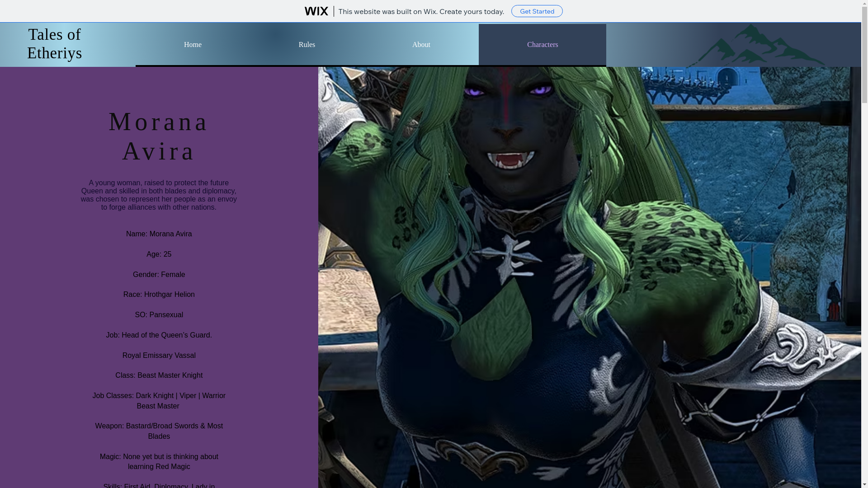Viewport: 868px width, 488px height.
Task: Click the 'Weapon: Bastard/Broad Swords' text
Action: (x=159, y=431)
